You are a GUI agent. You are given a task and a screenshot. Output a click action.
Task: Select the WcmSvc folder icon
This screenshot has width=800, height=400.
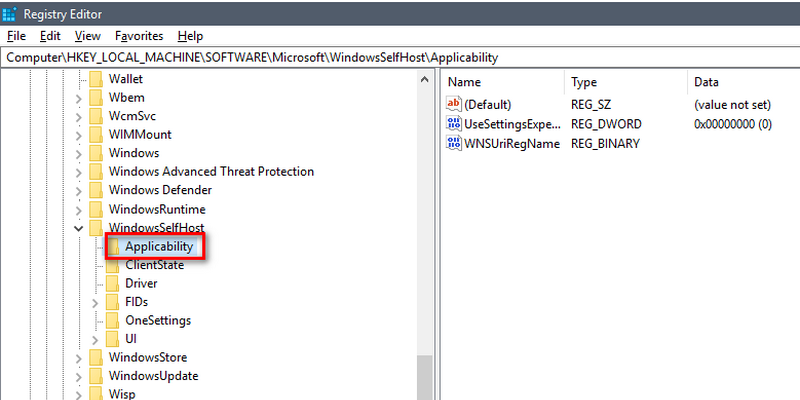[x=96, y=116]
